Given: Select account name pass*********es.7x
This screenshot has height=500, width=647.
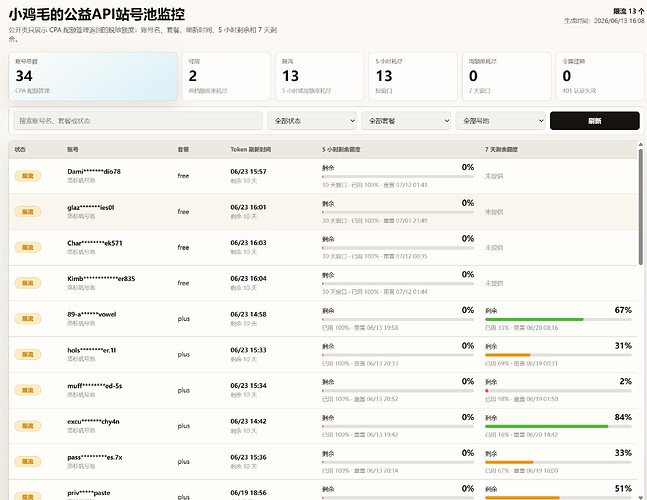Looking at the screenshot, I should (94, 457).
